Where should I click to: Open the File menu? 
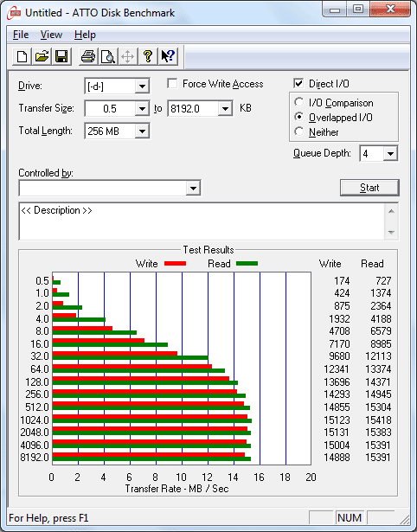tap(21, 35)
